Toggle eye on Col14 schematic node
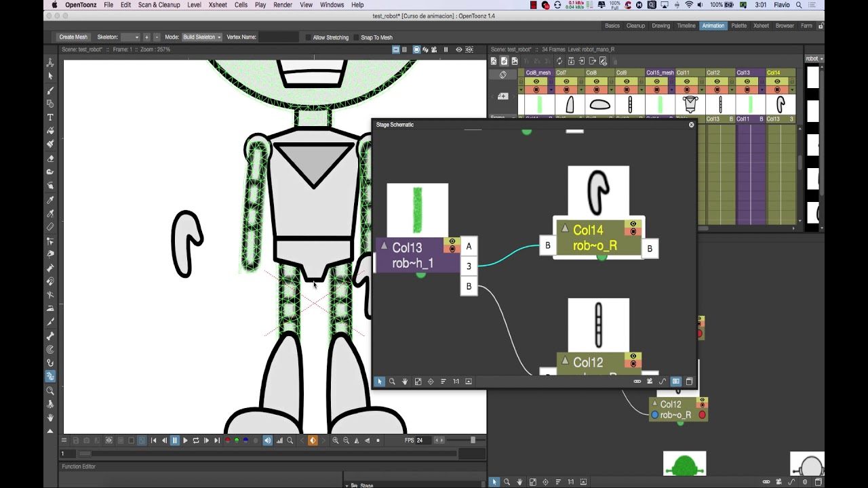 pos(633,224)
